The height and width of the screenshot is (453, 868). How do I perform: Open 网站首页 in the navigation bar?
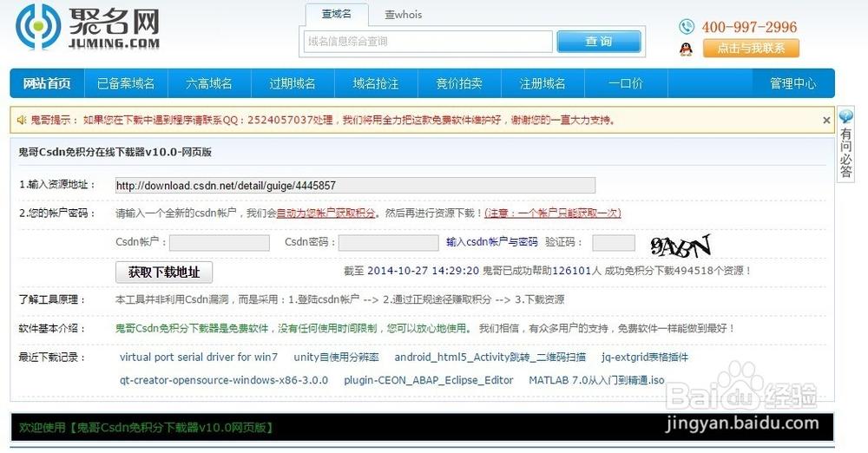47,83
